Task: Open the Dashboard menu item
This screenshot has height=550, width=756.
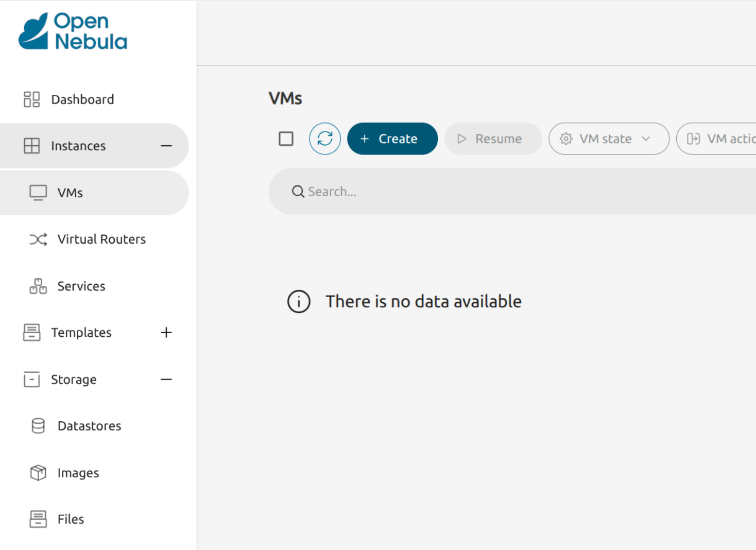Action: 82,99
